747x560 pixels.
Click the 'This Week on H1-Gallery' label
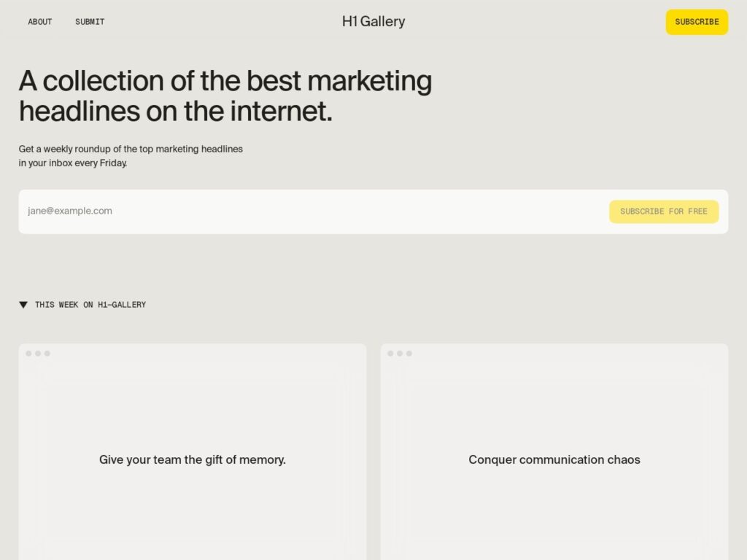coord(90,305)
